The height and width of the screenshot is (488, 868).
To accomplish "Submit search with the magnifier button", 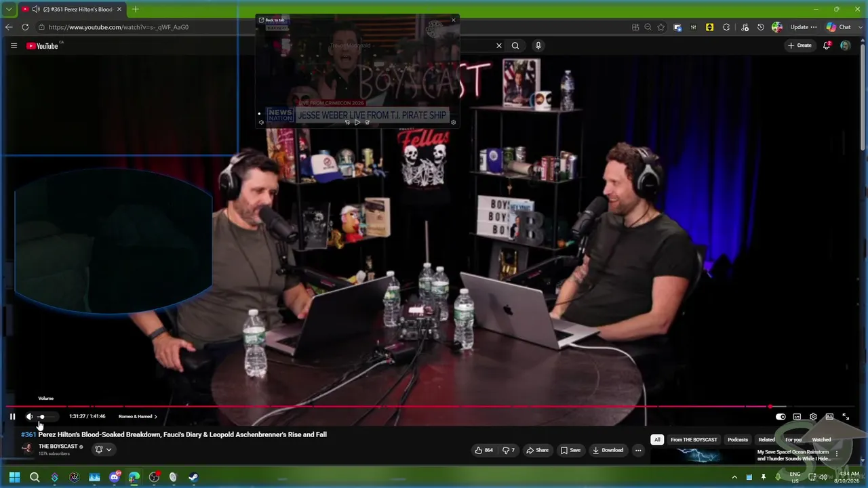I will [x=515, y=45].
